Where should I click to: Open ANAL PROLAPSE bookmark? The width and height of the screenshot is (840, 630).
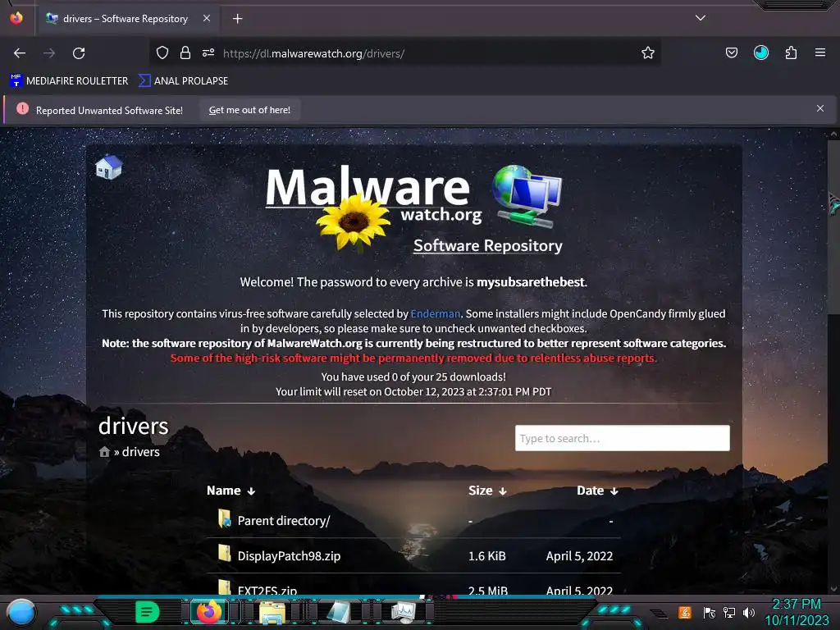pyautogui.click(x=183, y=81)
